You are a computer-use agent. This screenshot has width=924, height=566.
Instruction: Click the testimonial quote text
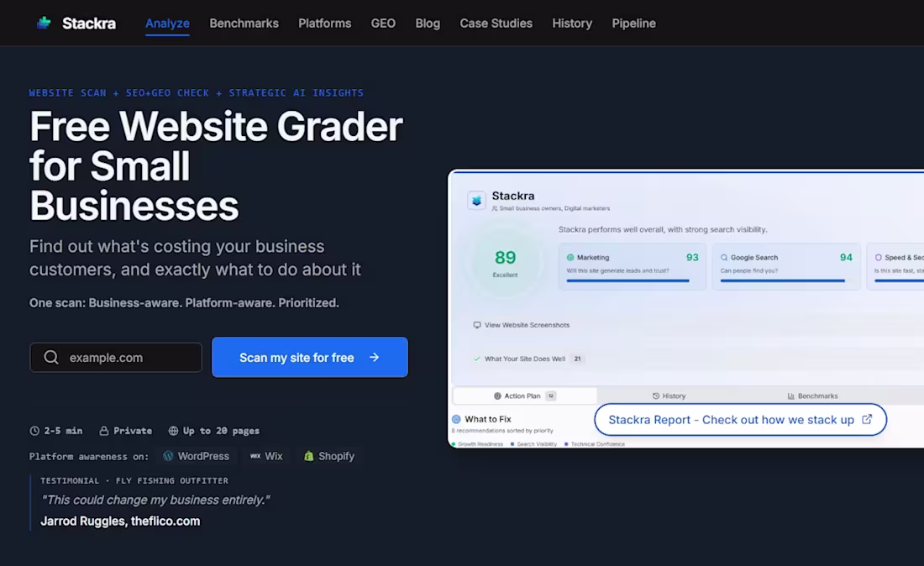(x=155, y=500)
